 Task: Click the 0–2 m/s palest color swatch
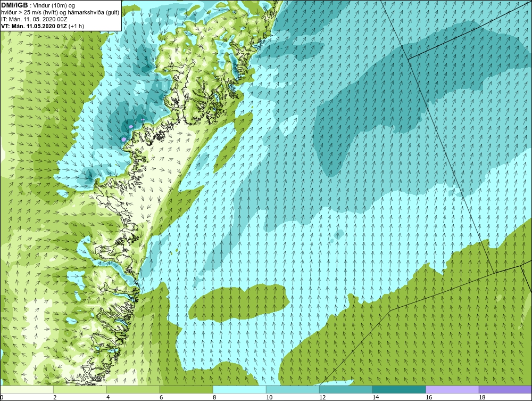point(27,389)
